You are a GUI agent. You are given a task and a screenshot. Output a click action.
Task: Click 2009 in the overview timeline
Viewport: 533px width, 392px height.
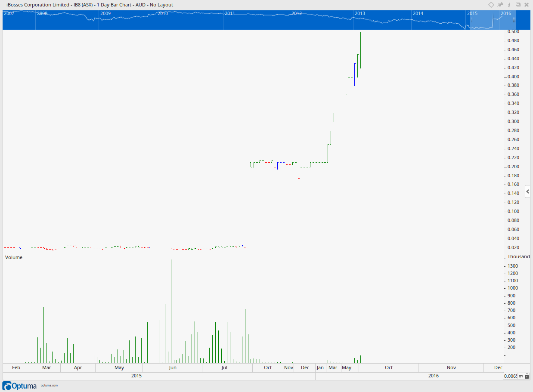(x=105, y=13)
